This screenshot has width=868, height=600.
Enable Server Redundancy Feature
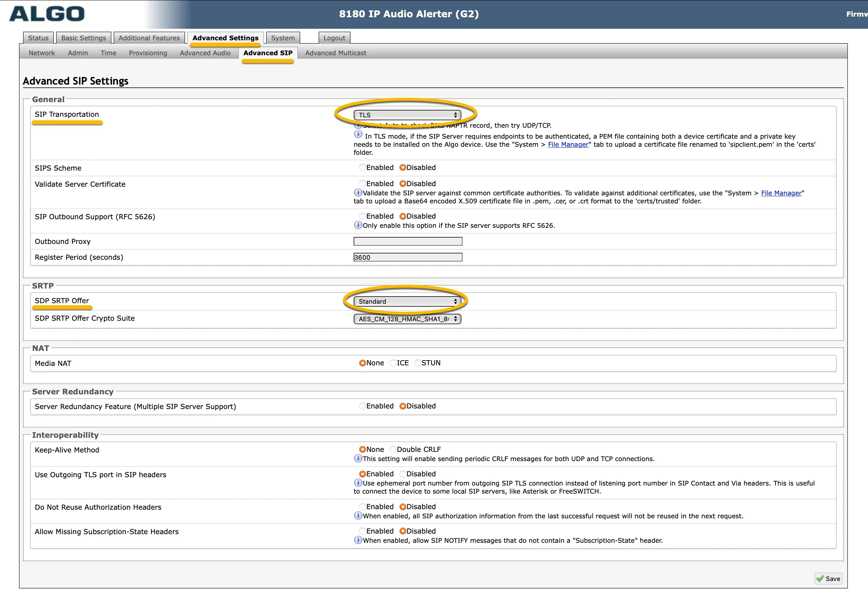tap(362, 406)
